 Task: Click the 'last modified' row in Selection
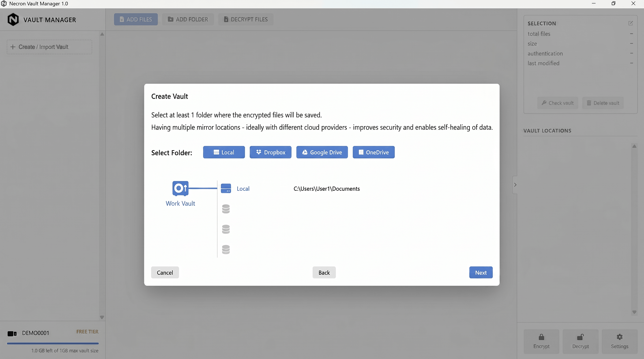pos(580,63)
